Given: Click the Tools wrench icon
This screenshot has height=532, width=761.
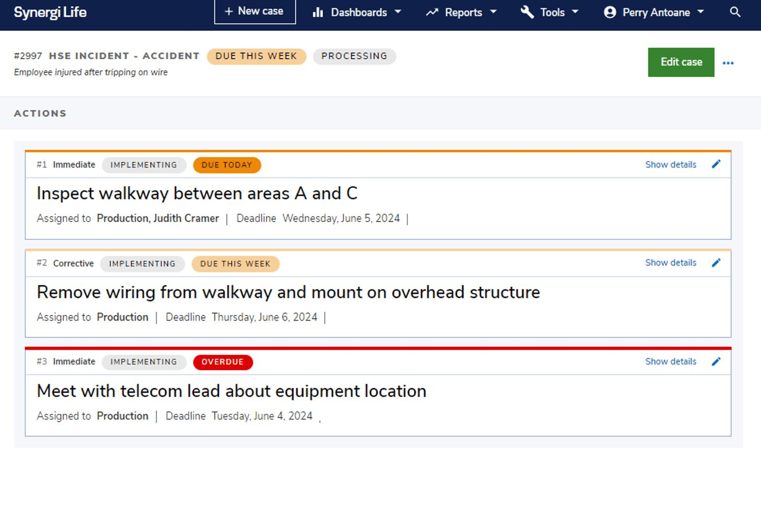Looking at the screenshot, I should click(x=527, y=12).
